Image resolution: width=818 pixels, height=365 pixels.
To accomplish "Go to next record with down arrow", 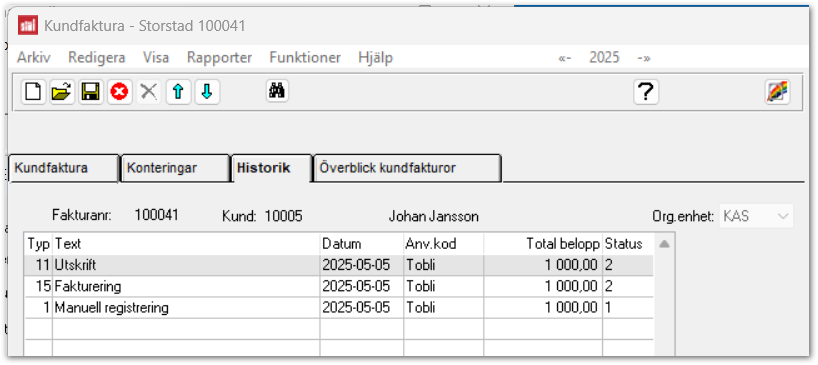I will coord(207,92).
